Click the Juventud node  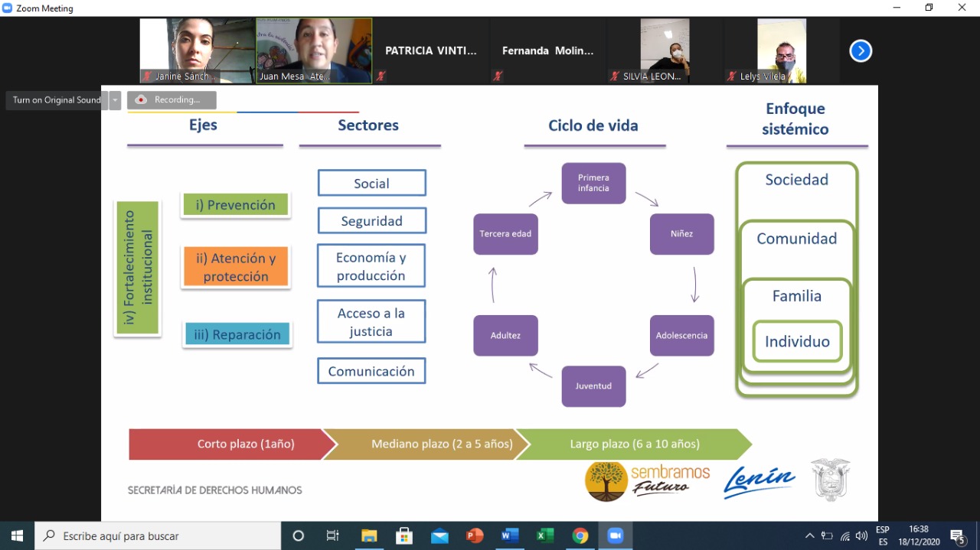click(593, 386)
